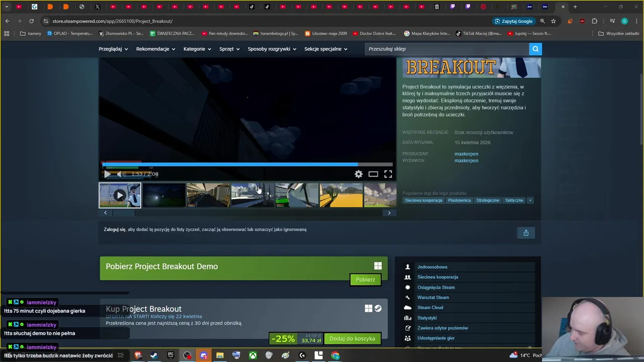This screenshot has width=644, height=362.
Task: Open publisher maxkerpen link
Action: (466, 160)
